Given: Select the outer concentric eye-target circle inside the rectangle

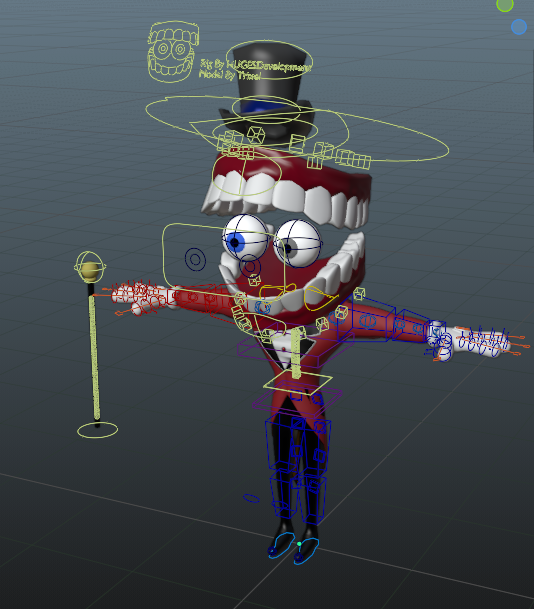Looking at the screenshot, I should [x=195, y=259].
